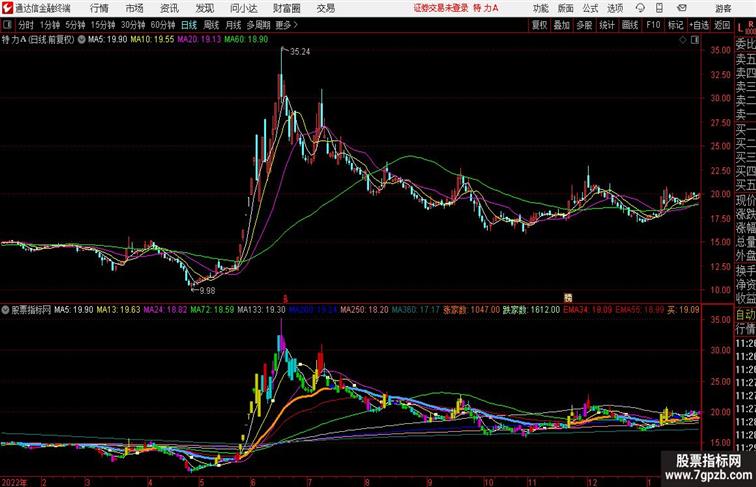Screen dimensions: 756x487
Task: Toggle the chart right panel icon
Action: (x=695, y=40)
